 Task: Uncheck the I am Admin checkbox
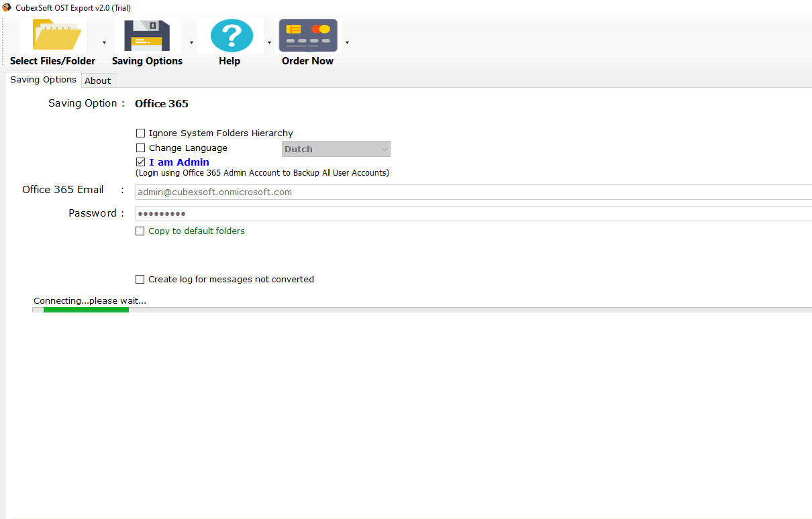[140, 162]
